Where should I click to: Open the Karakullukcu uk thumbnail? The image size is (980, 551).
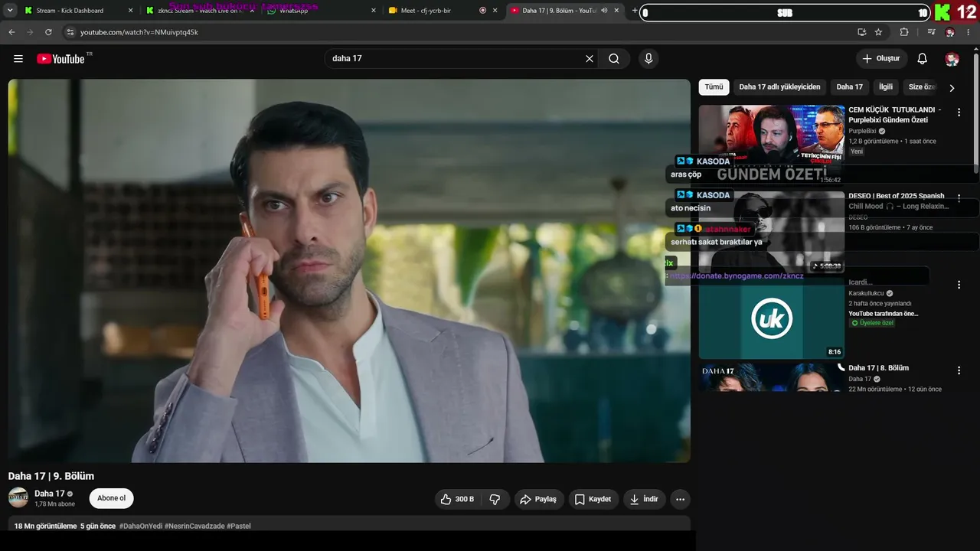click(772, 318)
